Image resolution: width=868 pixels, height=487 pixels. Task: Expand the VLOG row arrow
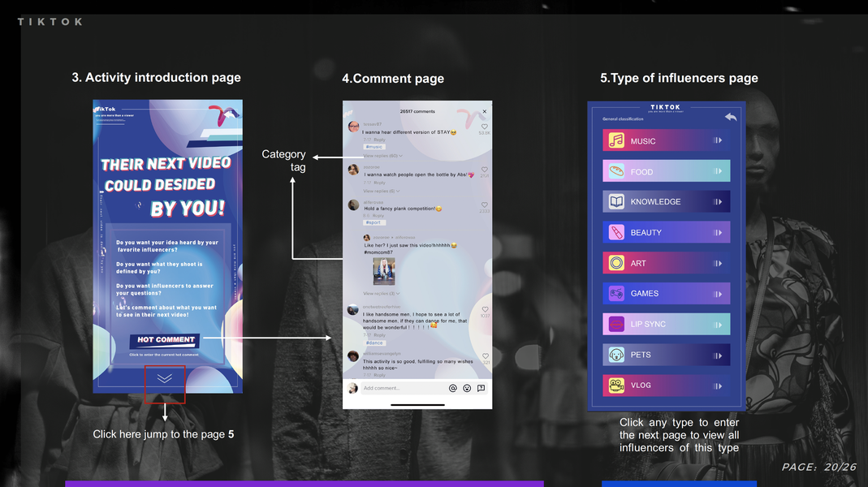coord(718,386)
